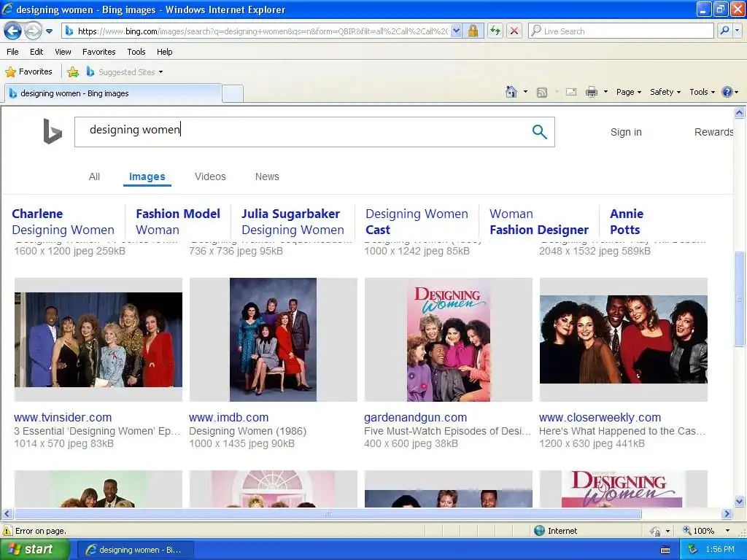Open the Favorites menu in menu bar
This screenshot has height=560, width=747.
coord(98,52)
